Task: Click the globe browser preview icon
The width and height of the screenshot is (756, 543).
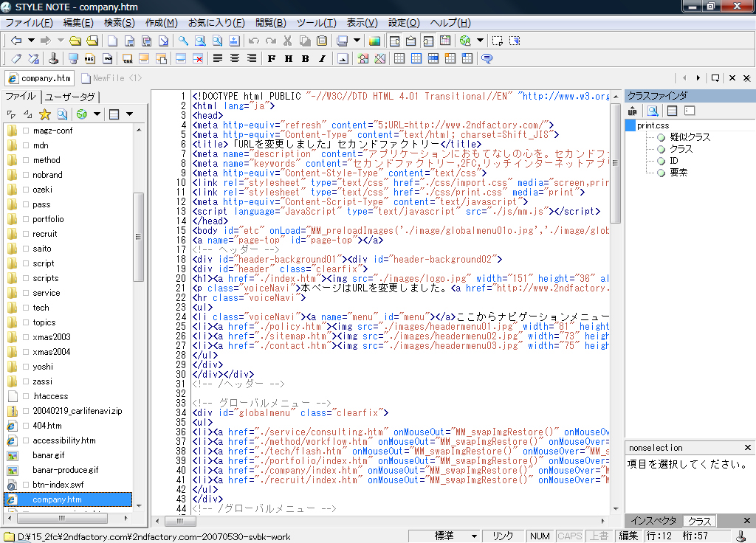Action: click(465, 41)
